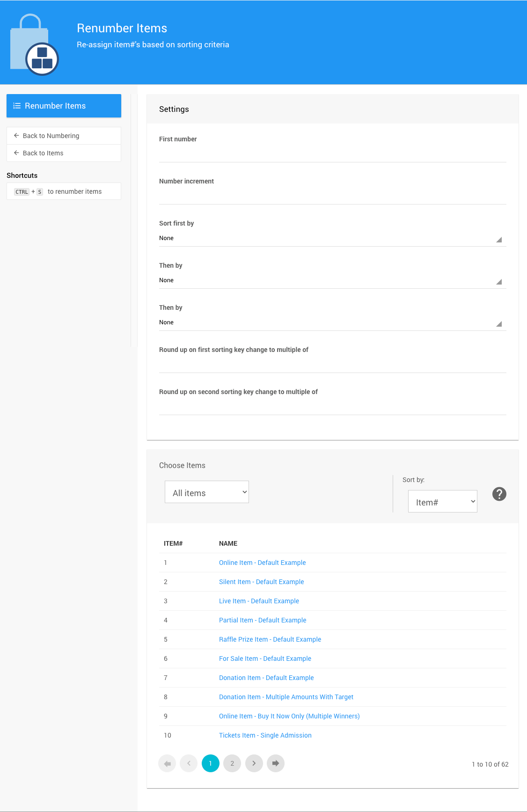The width and height of the screenshot is (527, 812).
Task: Expand the first Then by dropdown
Action: click(332, 280)
